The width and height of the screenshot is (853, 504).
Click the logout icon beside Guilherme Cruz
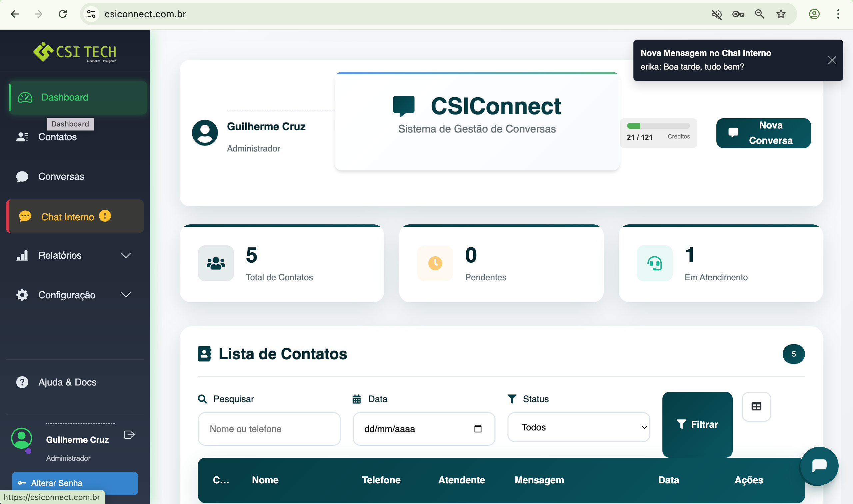(x=129, y=435)
